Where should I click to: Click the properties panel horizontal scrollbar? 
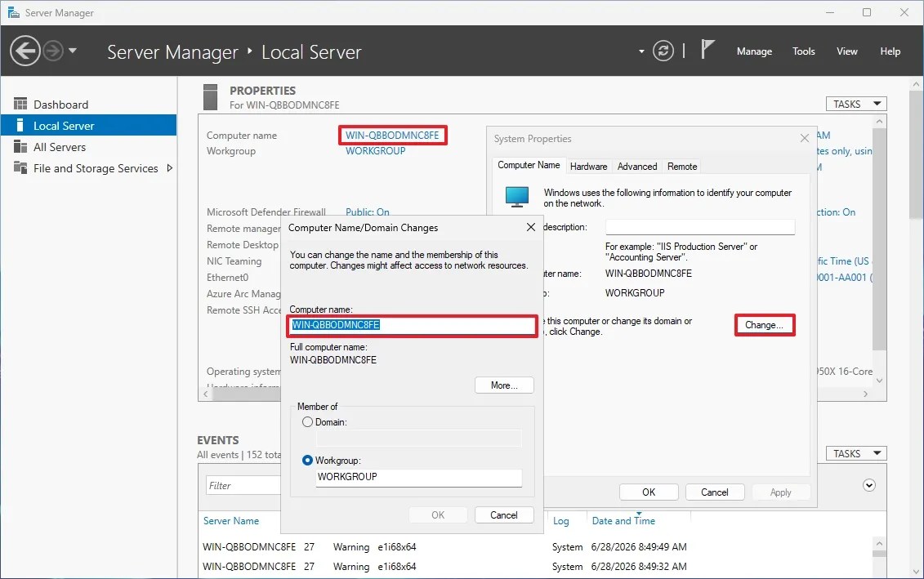pos(248,394)
